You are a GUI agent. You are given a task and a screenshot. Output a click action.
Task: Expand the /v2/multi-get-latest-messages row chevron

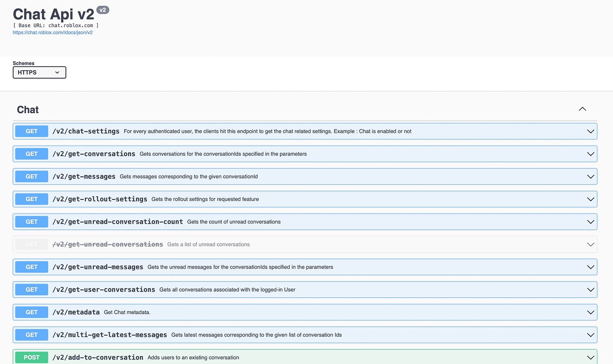(590, 335)
